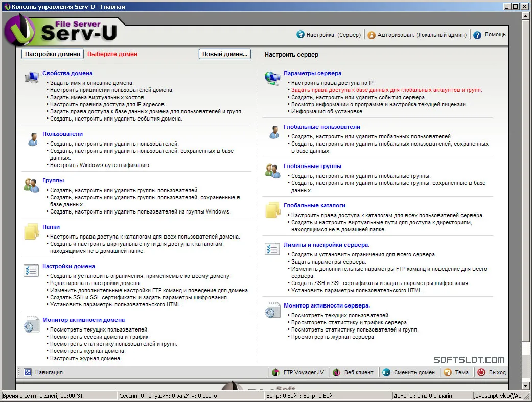
Task: Click the Свойства домена computer icon
Action: coord(32,77)
